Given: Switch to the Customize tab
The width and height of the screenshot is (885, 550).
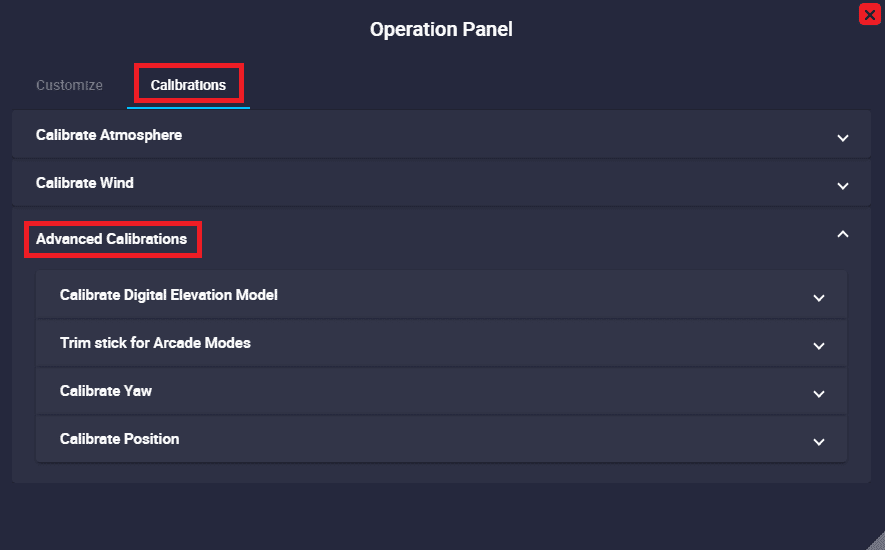Looking at the screenshot, I should (x=69, y=85).
